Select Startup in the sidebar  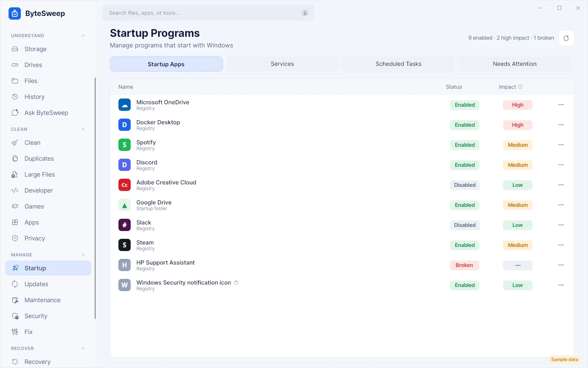click(48, 268)
